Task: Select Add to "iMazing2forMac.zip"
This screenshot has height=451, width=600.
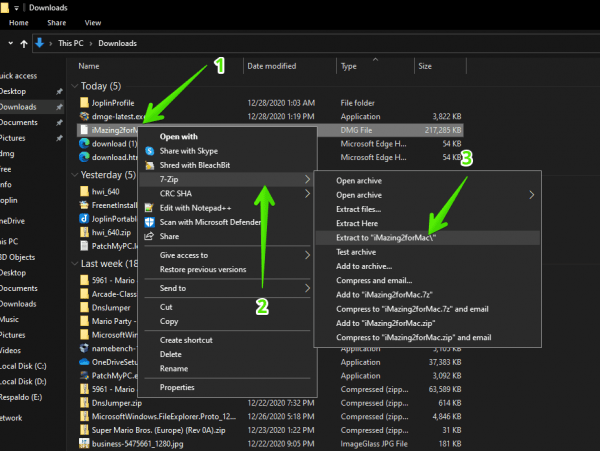Action: click(427, 323)
